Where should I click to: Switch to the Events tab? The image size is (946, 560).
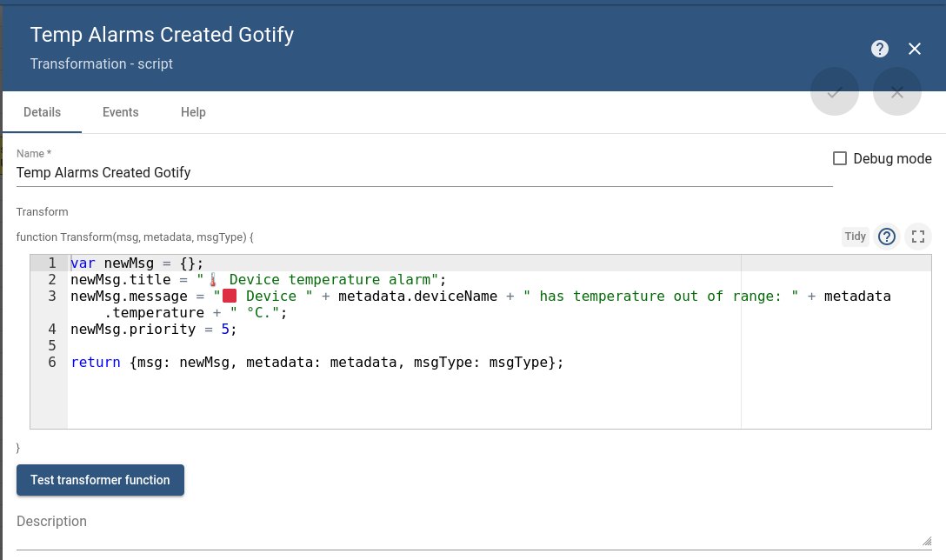pos(121,112)
